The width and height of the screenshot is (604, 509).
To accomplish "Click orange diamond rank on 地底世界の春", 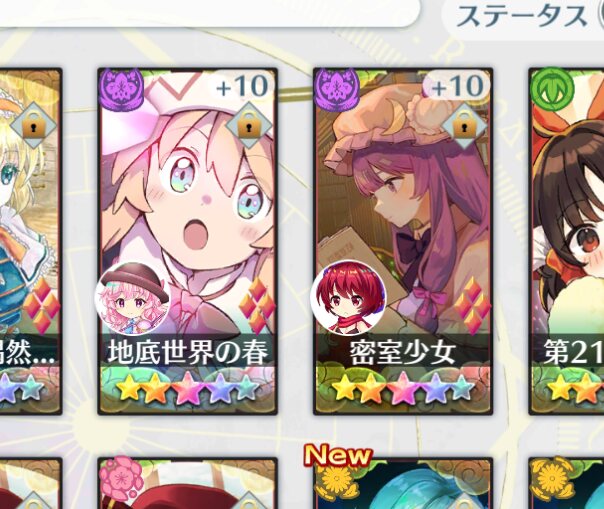I will point(257,304).
